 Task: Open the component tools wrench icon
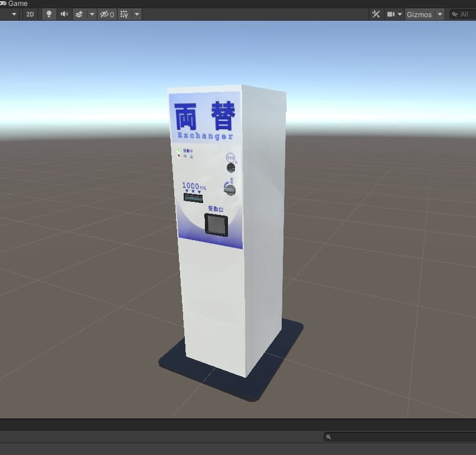coord(376,14)
